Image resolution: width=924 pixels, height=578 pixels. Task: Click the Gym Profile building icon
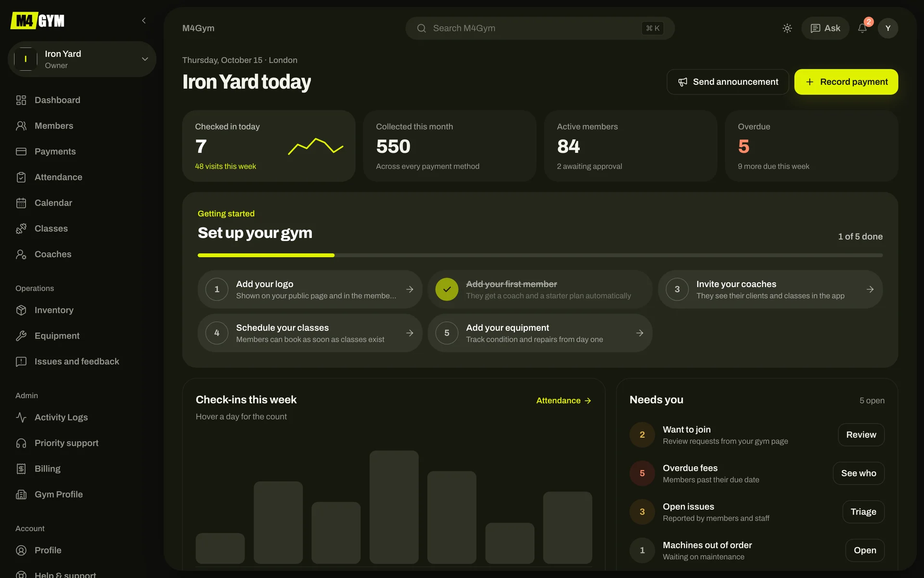pyautogui.click(x=21, y=494)
